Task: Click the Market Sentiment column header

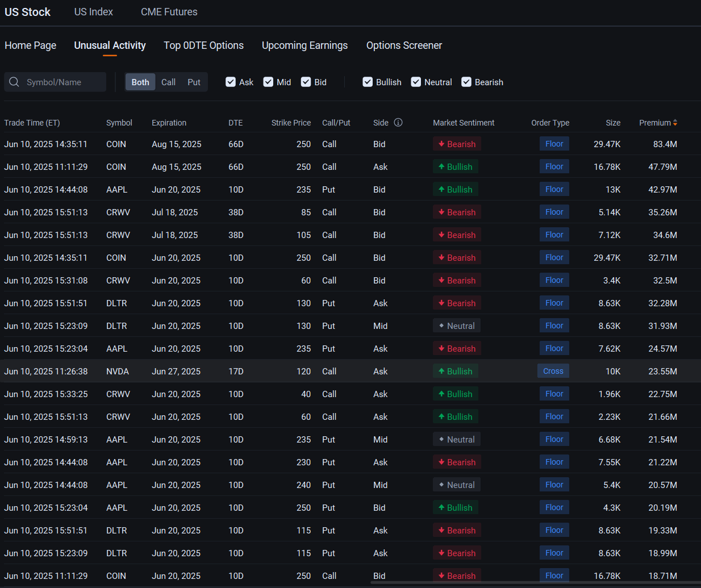Action: pyautogui.click(x=464, y=123)
